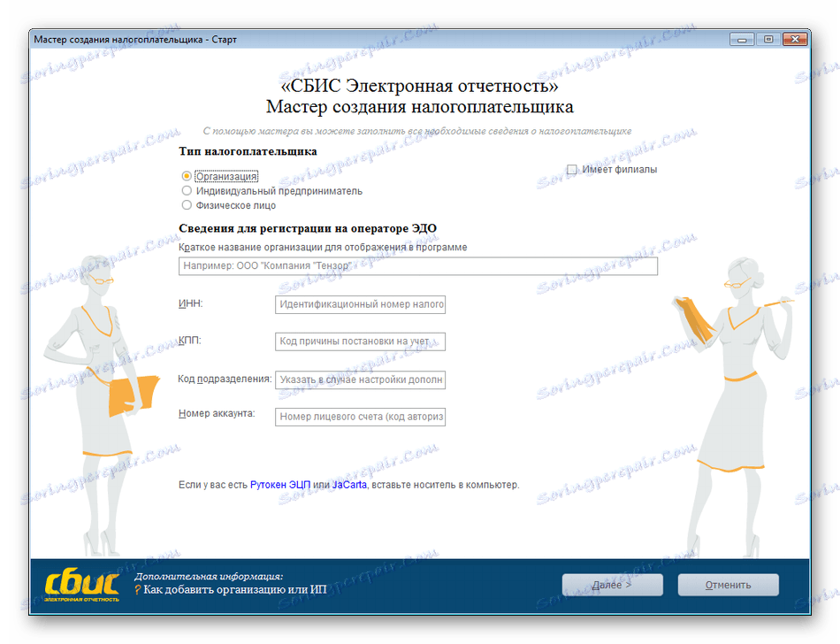Click into the КПП input field

point(360,341)
